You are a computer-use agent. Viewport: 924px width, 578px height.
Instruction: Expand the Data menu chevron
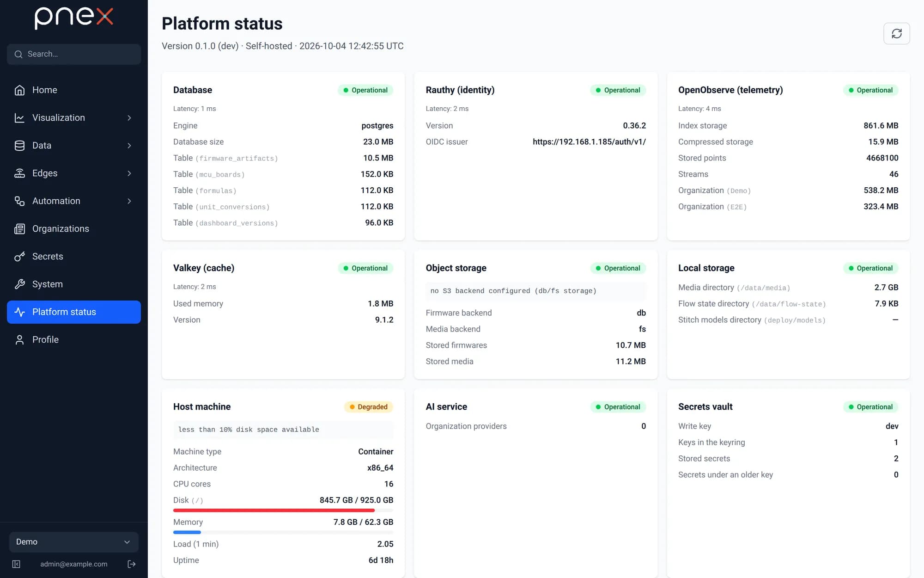(x=129, y=146)
